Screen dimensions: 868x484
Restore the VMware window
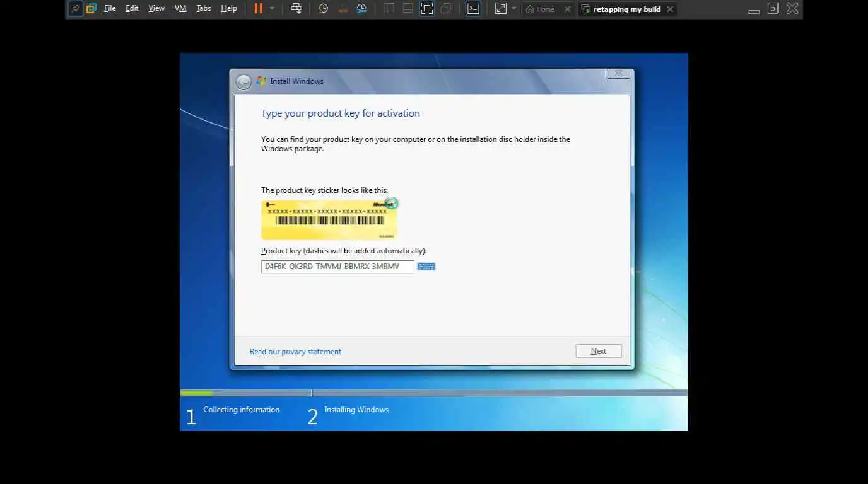point(773,9)
